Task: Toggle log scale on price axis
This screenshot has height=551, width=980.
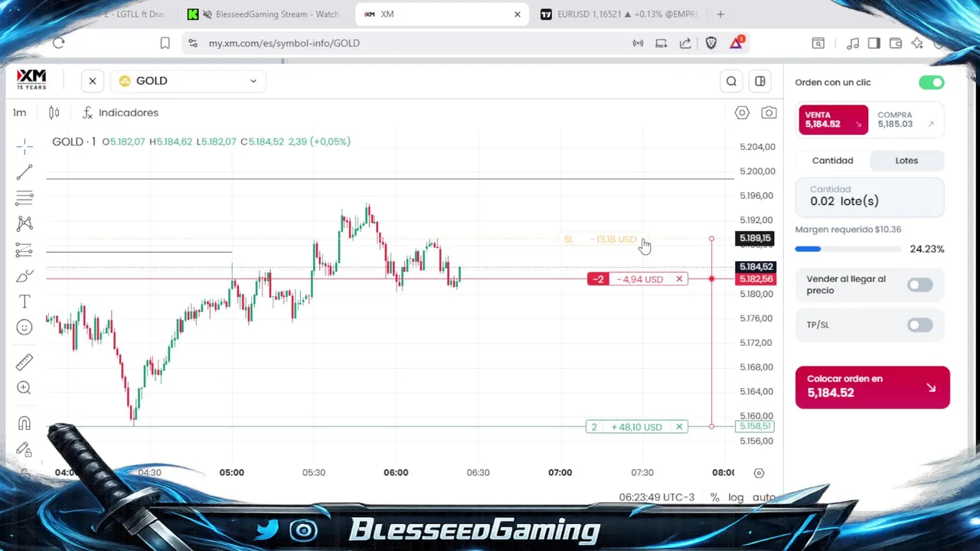Action: (736, 497)
